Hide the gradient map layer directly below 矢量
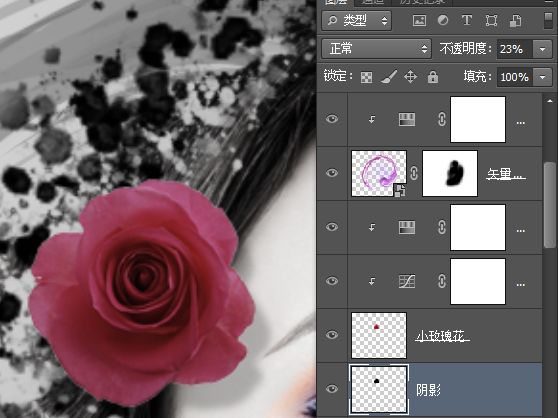 [332, 227]
